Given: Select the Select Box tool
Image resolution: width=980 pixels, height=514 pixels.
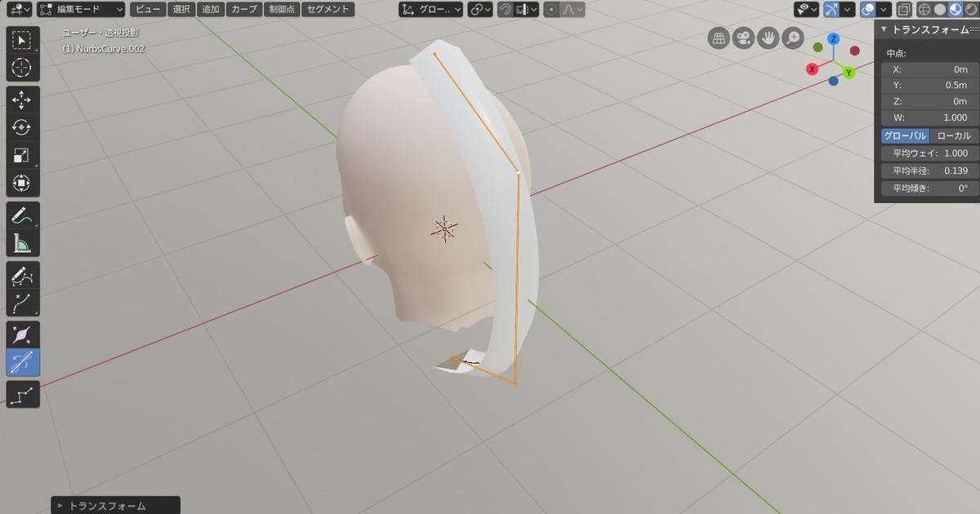Looking at the screenshot, I should [23, 40].
